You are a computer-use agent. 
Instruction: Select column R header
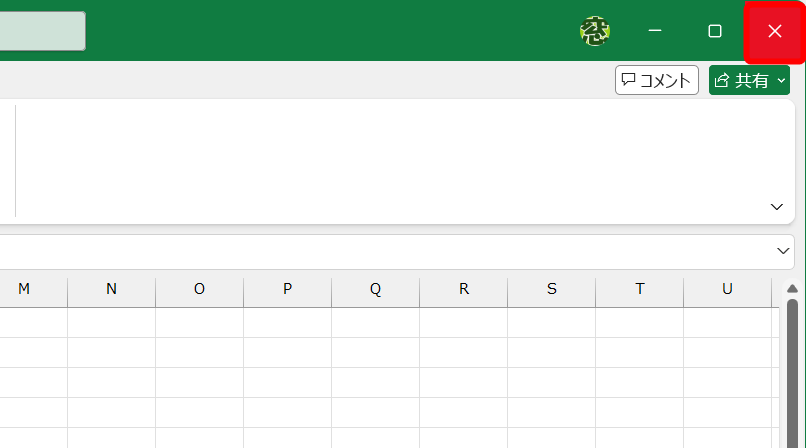[464, 289]
